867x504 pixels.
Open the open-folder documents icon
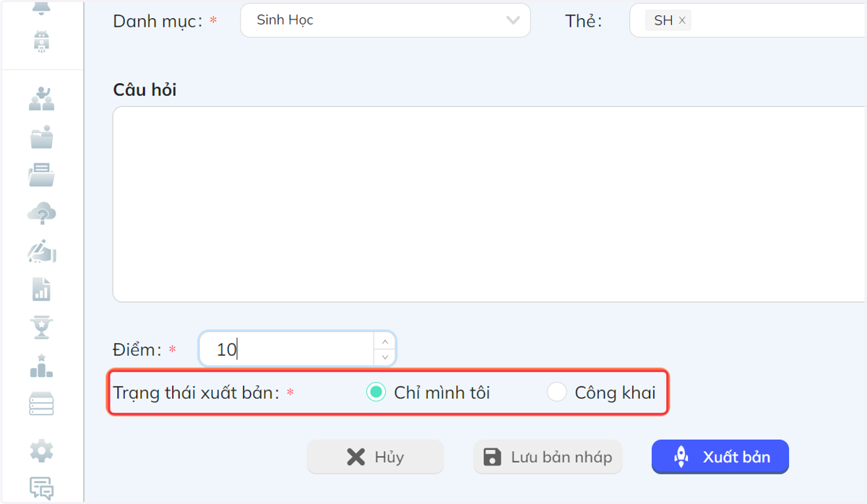click(41, 175)
